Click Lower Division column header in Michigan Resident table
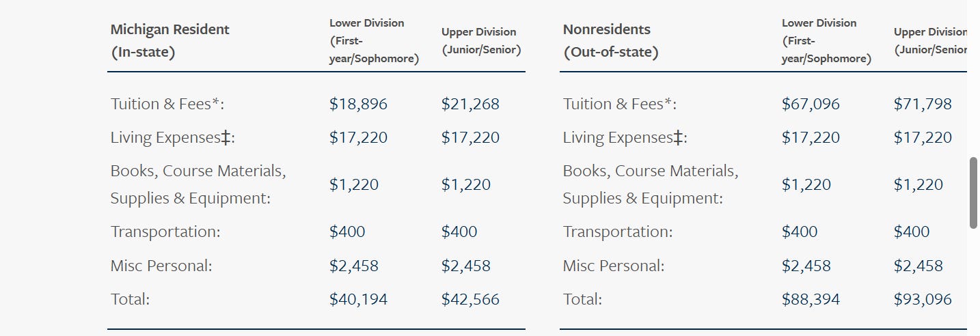Viewport: 980px width, 336px height. (x=374, y=41)
